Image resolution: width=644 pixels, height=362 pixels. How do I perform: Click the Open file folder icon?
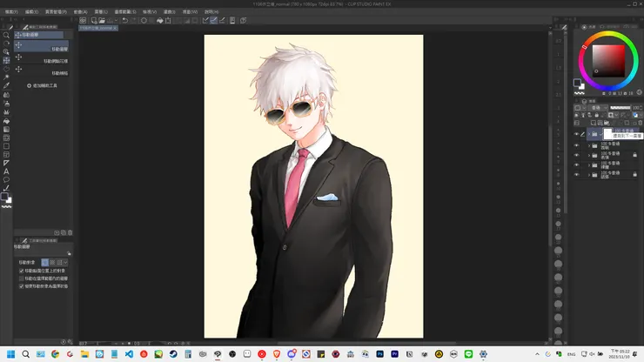[102, 20]
